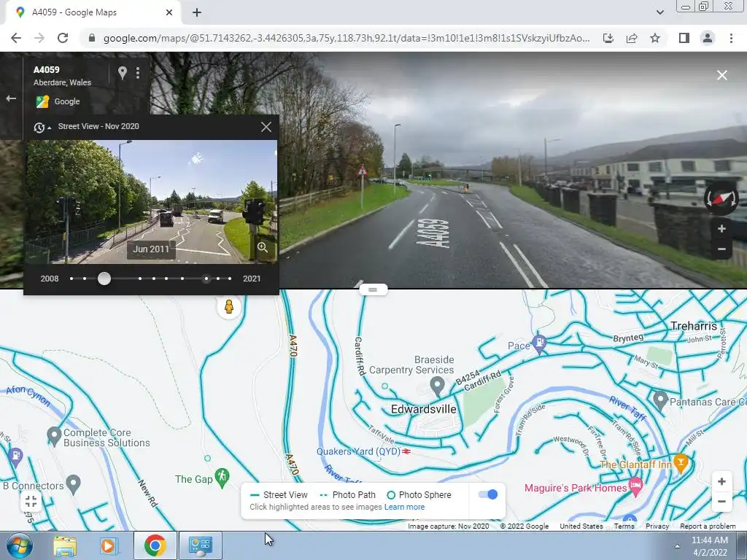
Task: Open the Chrome profile avatar
Action: [708, 38]
